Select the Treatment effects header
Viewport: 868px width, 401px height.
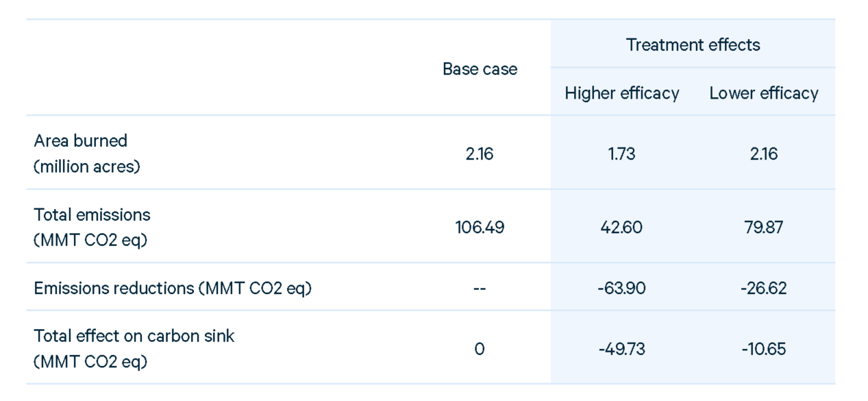pos(693,45)
